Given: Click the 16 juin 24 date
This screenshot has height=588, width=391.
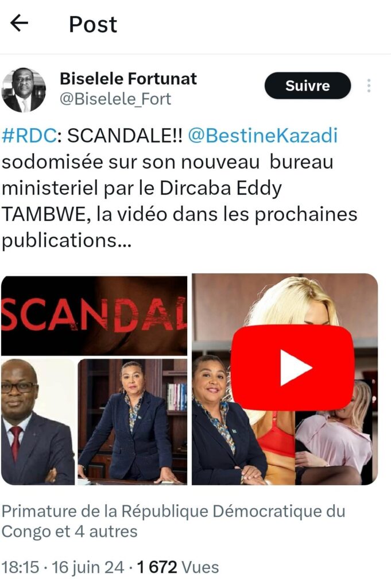Looking at the screenshot, I should pyautogui.click(x=88, y=567).
